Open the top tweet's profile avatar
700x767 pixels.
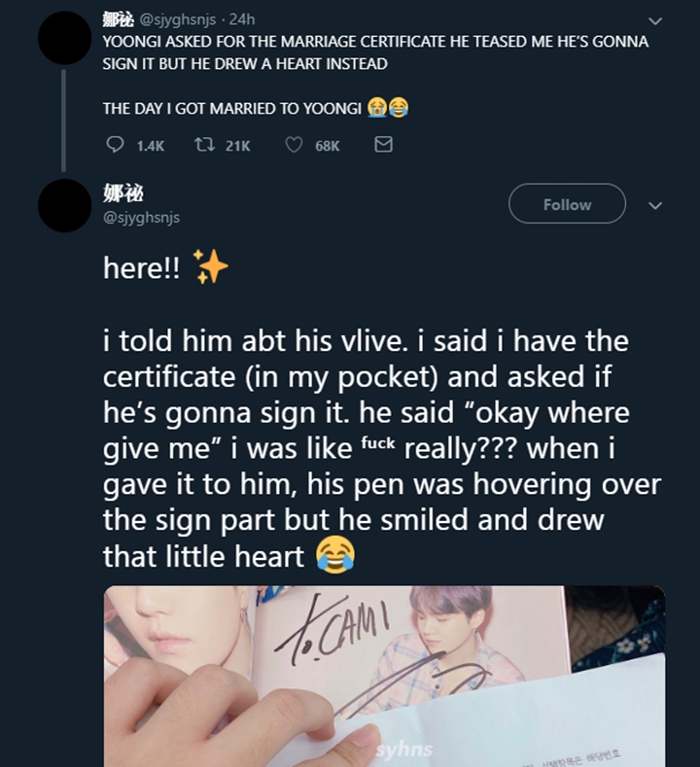[64, 38]
